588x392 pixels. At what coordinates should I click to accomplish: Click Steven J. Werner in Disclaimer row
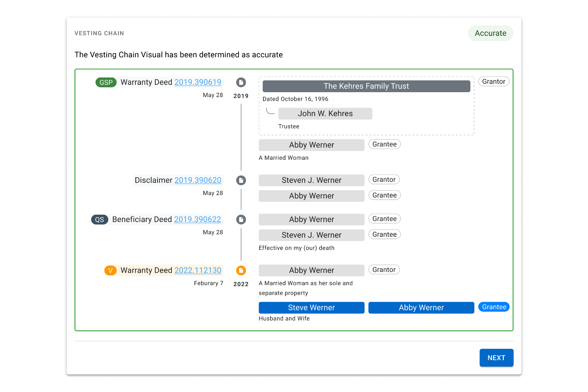(311, 180)
